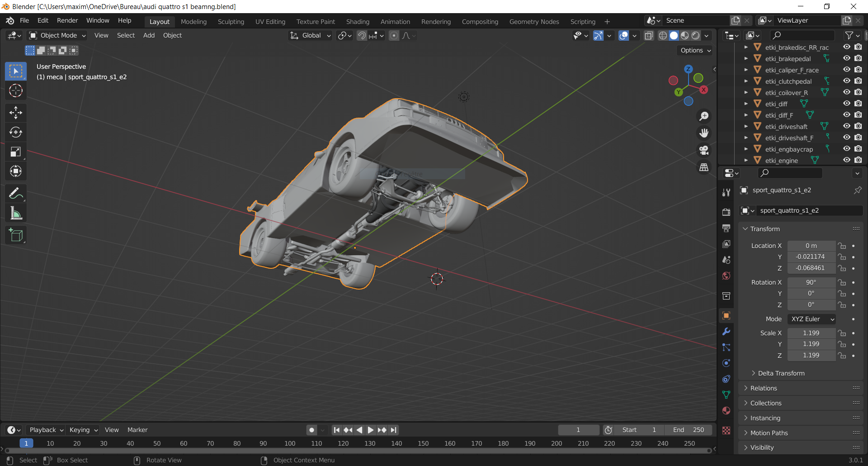The height and width of the screenshot is (466, 868).
Task: Expand etki_driveshaft in outliner
Action: click(x=746, y=127)
